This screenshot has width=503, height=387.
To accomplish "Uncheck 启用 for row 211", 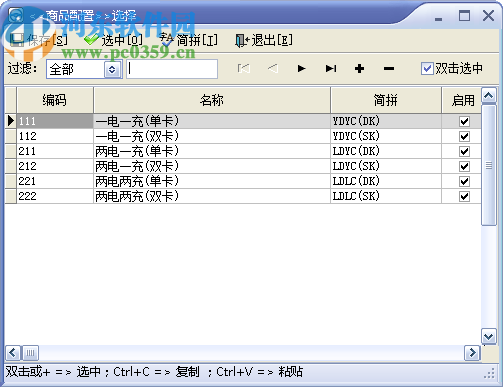I will point(464,151).
